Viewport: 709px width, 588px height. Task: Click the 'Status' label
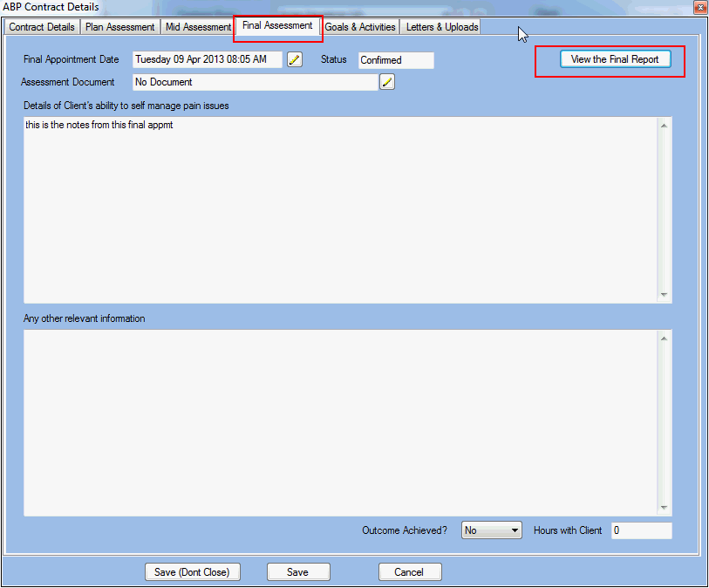(334, 59)
